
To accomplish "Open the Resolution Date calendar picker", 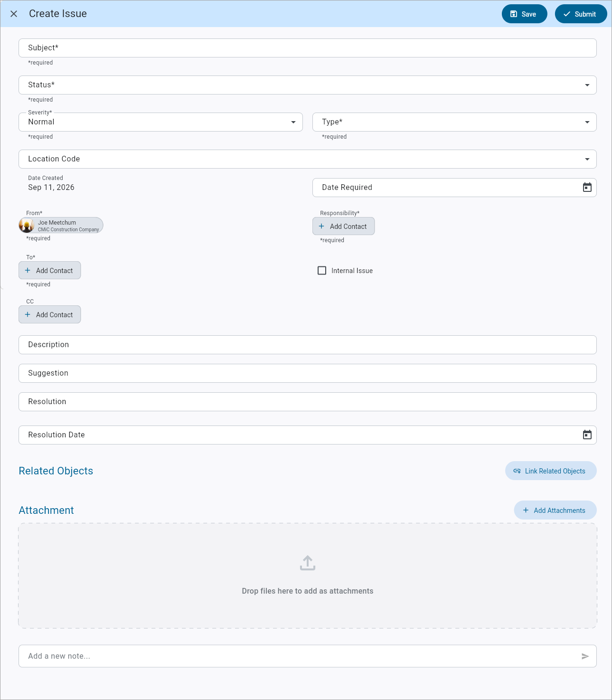I will pos(587,435).
